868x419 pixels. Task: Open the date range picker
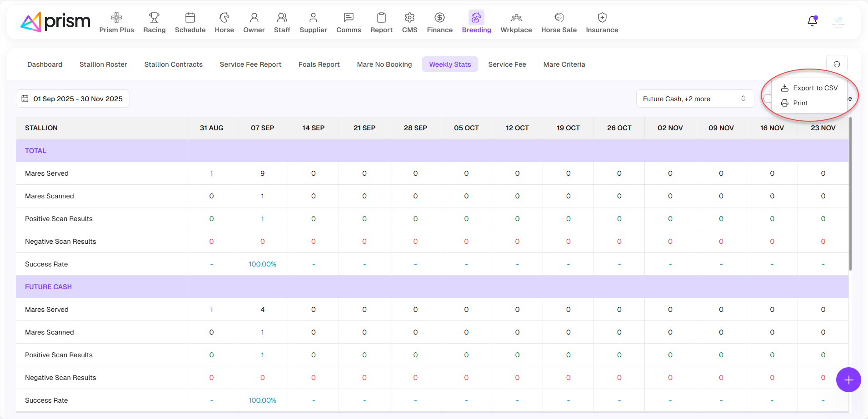[73, 99]
